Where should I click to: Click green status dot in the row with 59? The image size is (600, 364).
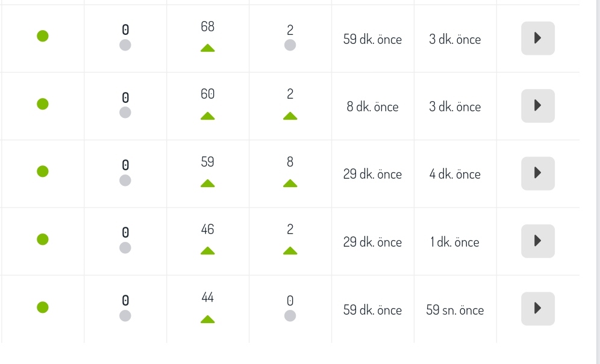43,171
